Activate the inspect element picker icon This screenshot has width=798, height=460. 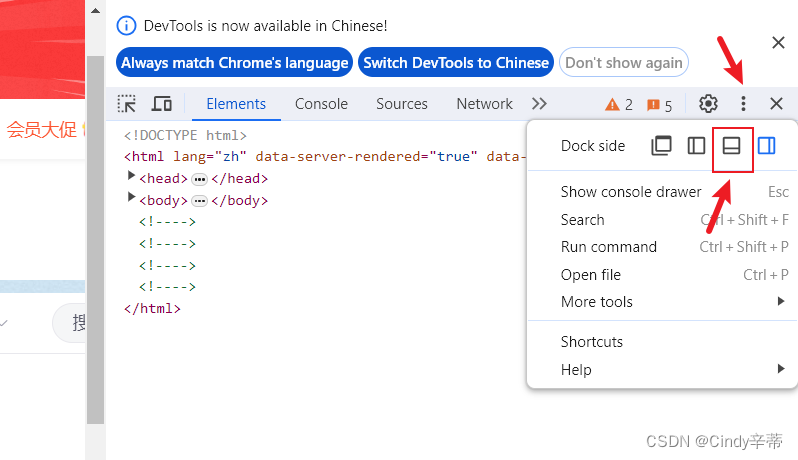(127, 104)
